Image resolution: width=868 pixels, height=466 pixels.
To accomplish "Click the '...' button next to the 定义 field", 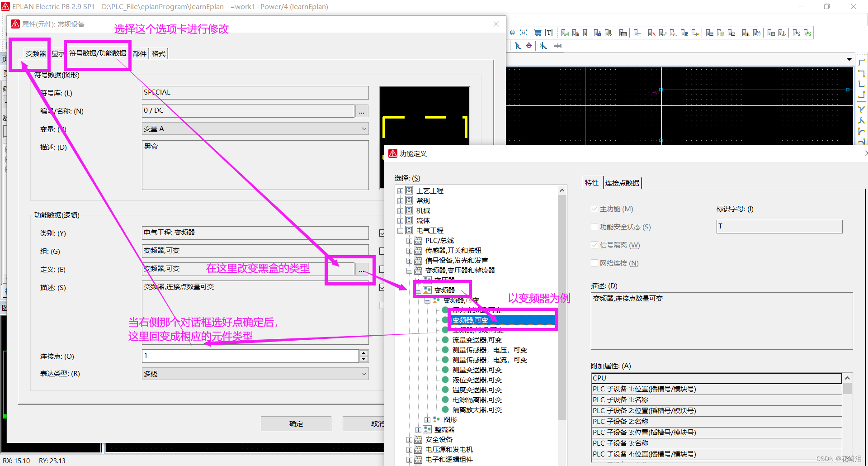I will 362,269.
